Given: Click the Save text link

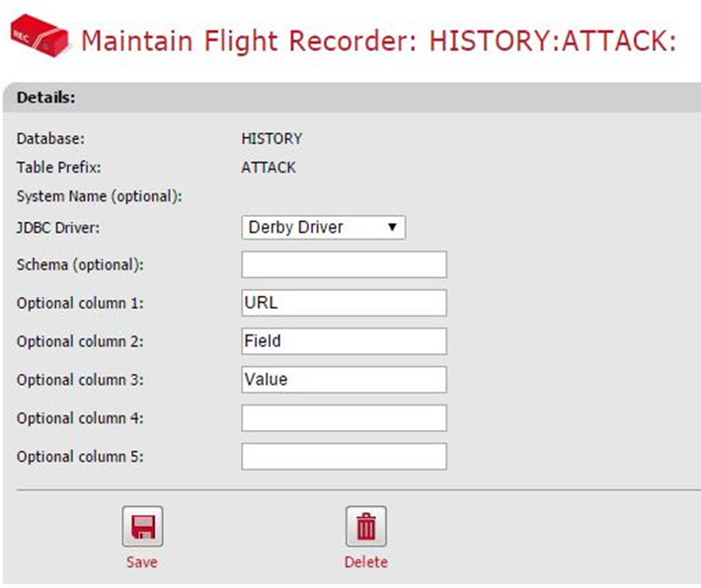Looking at the screenshot, I should pos(142,562).
